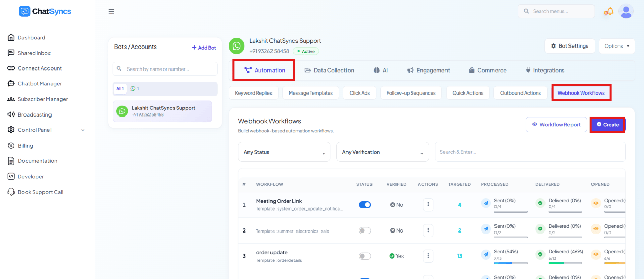This screenshot has width=644, height=279.
Task: Enable the summer_electronics_sale workflow toggle
Action: coord(365,230)
